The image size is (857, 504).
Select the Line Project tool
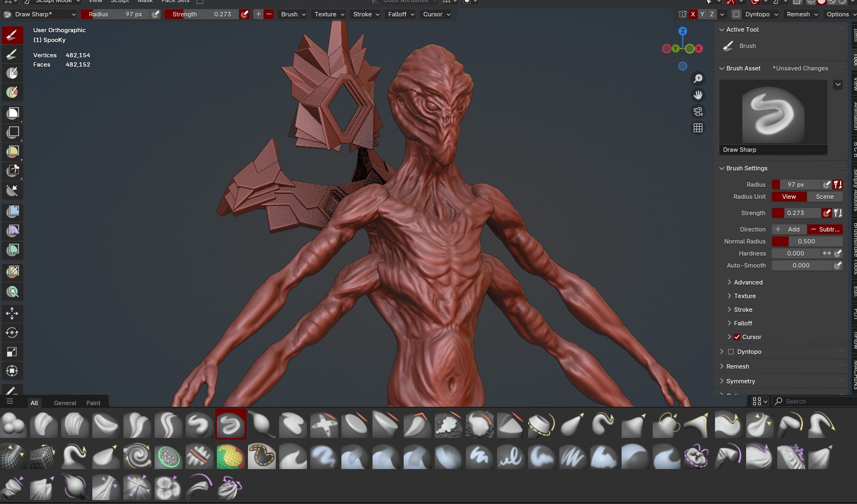coord(12,190)
